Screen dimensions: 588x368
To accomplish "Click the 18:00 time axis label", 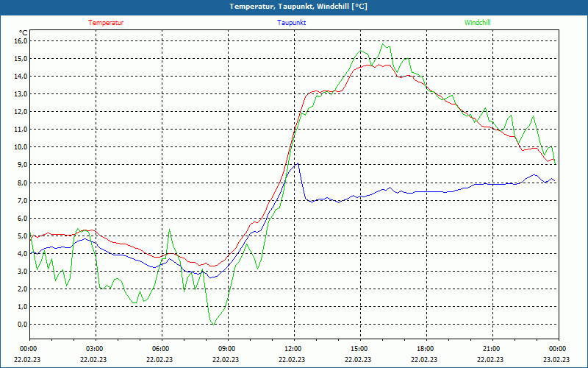I will (426, 349).
